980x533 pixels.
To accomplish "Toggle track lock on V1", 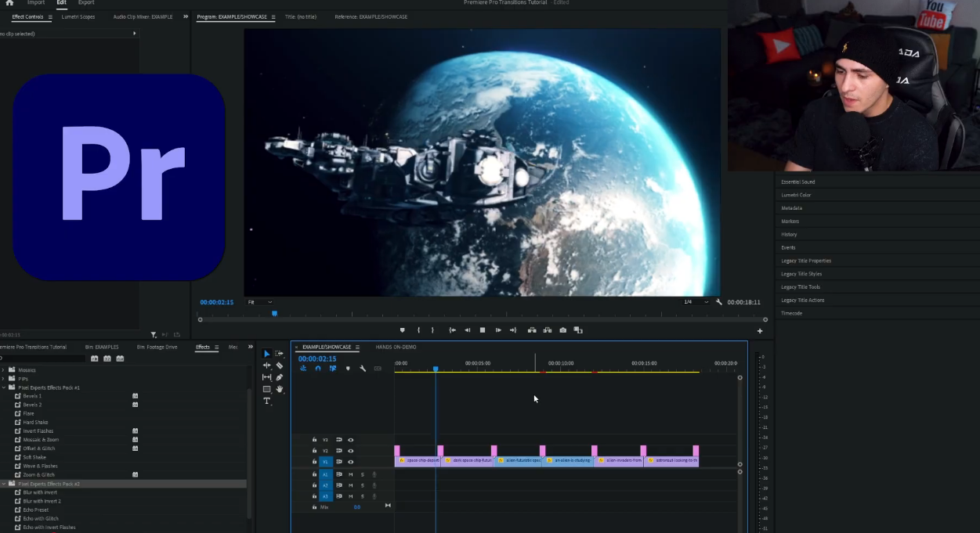I will (x=315, y=462).
